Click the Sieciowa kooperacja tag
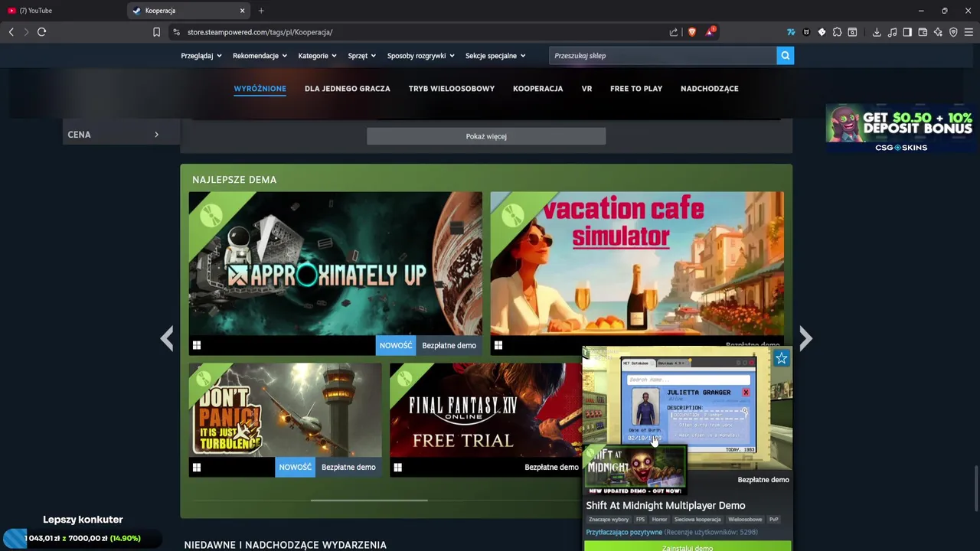 tap(697, 520)
